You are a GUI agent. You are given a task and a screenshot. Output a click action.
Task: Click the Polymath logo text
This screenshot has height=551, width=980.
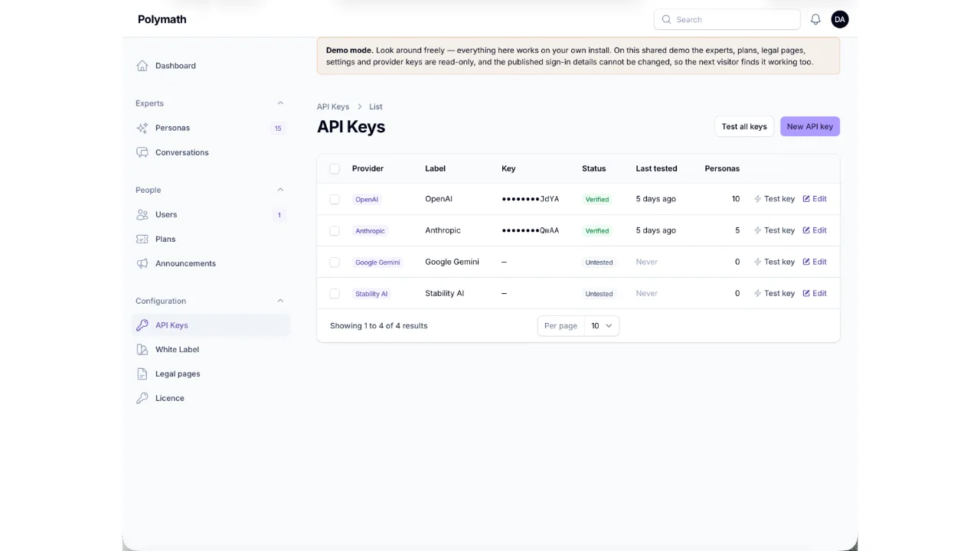point(162,19)
